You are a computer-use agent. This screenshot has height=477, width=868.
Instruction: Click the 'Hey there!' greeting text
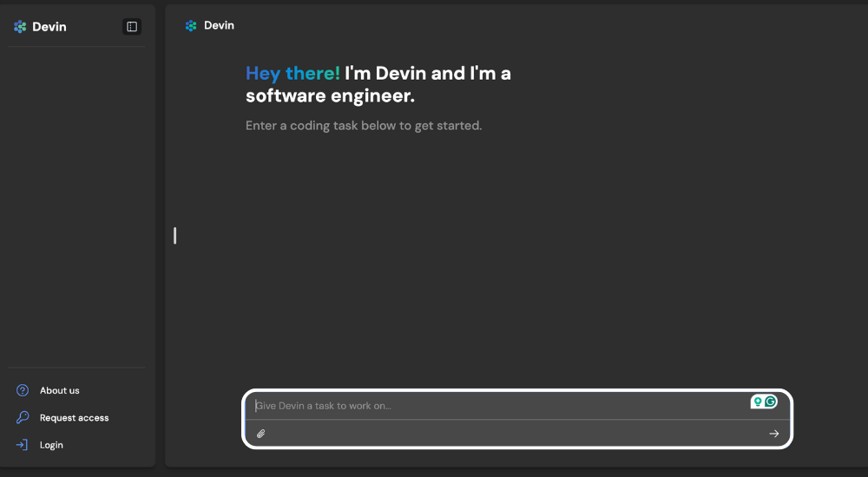point(293,74)
